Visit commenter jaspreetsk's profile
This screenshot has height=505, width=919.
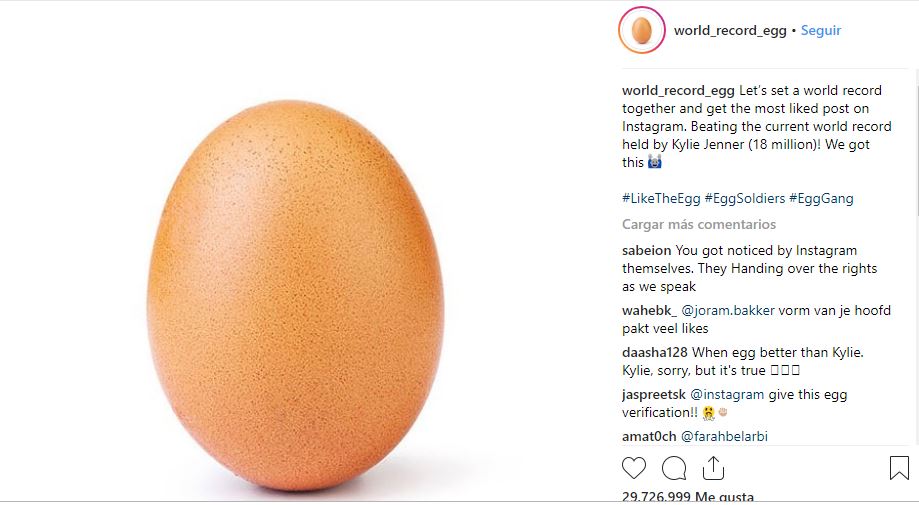coord(654,394)
